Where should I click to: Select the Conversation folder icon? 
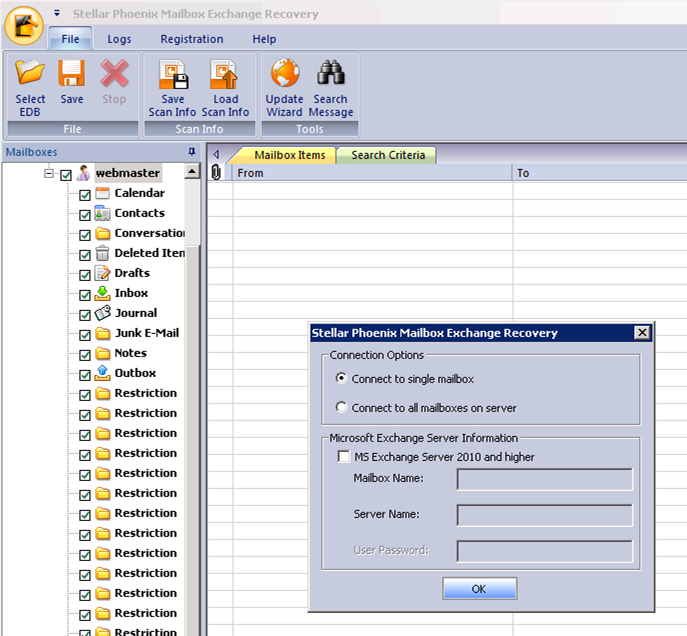click(x=103, y=233)
